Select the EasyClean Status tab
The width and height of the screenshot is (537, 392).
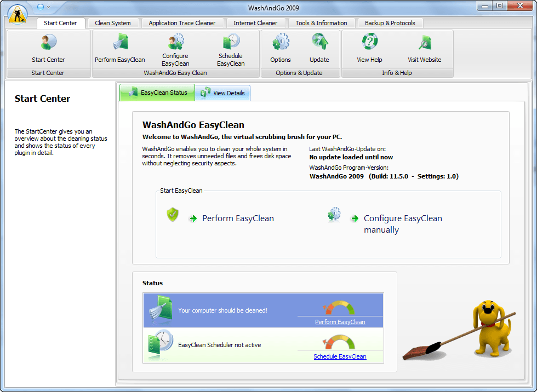pos(157,93)
